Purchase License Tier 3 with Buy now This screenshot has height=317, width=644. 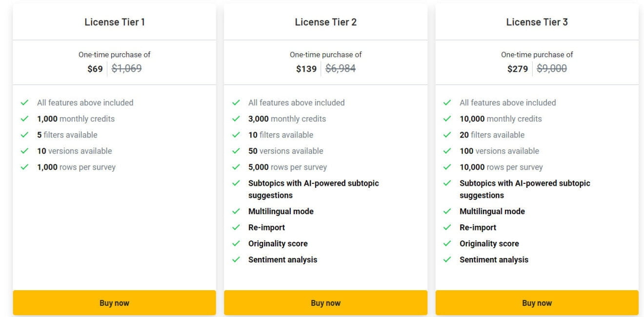(x=537, y=303)
